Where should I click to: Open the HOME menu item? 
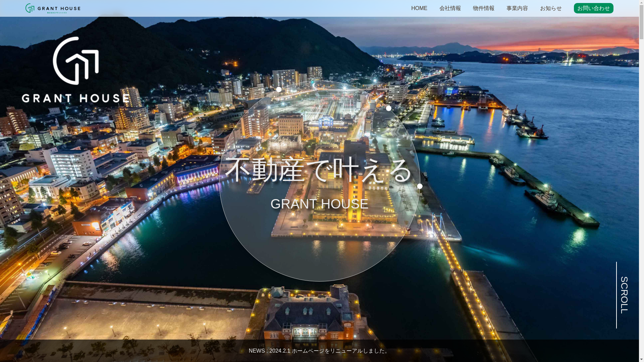click(x=419, y=8)
